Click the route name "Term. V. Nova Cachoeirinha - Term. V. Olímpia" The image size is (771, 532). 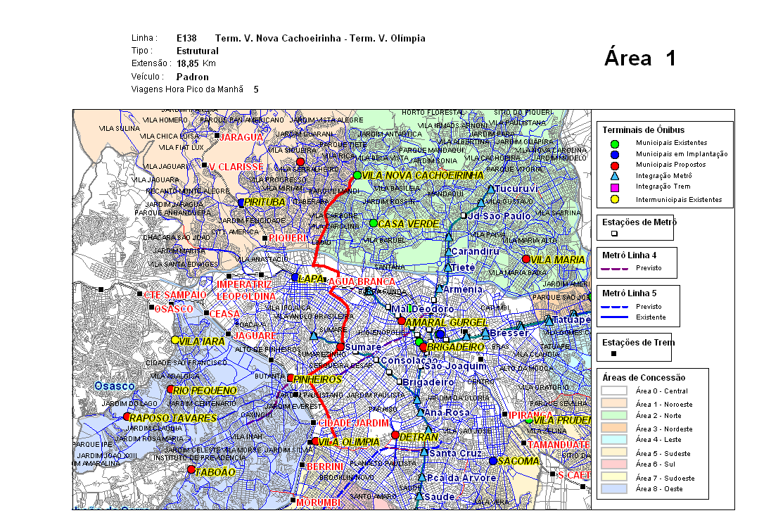pos(320,38)
